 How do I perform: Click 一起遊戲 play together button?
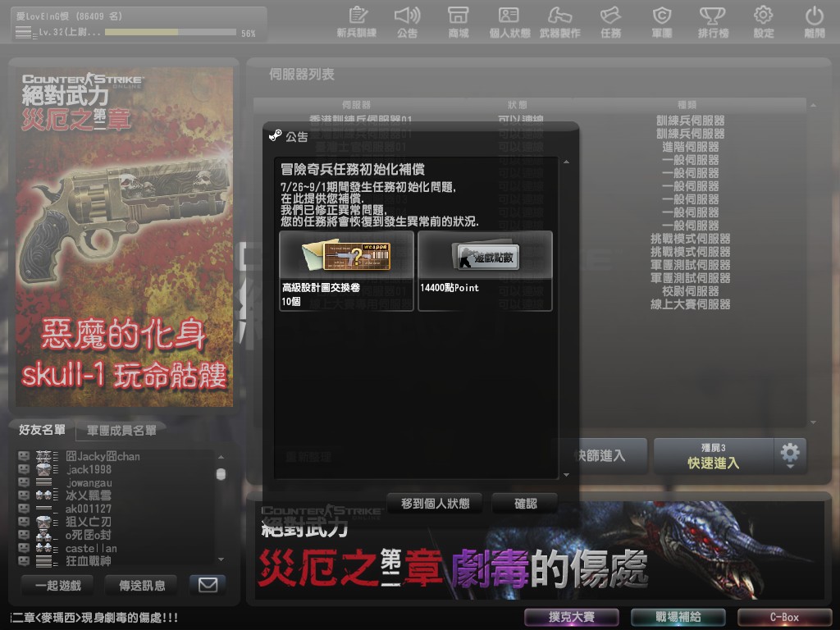point(58,585)
